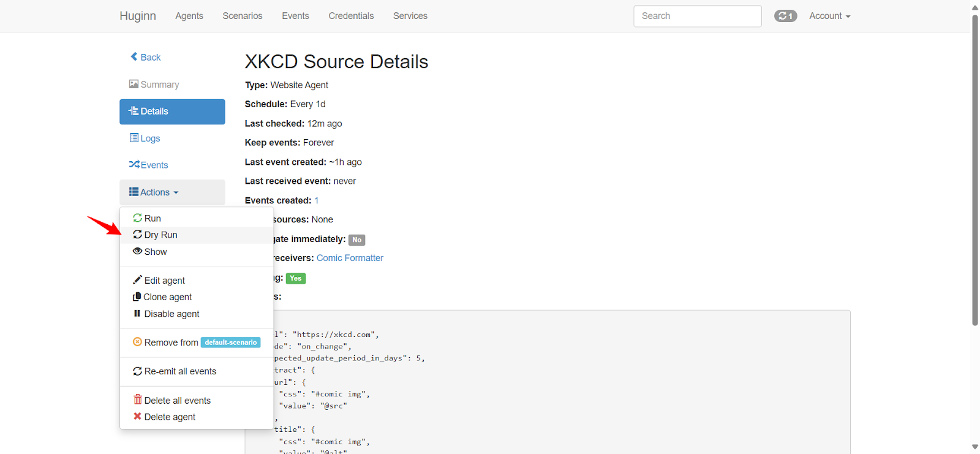Choose Edit agent menu entry
This screenshot has height=454, width=980.
point(197,280)
